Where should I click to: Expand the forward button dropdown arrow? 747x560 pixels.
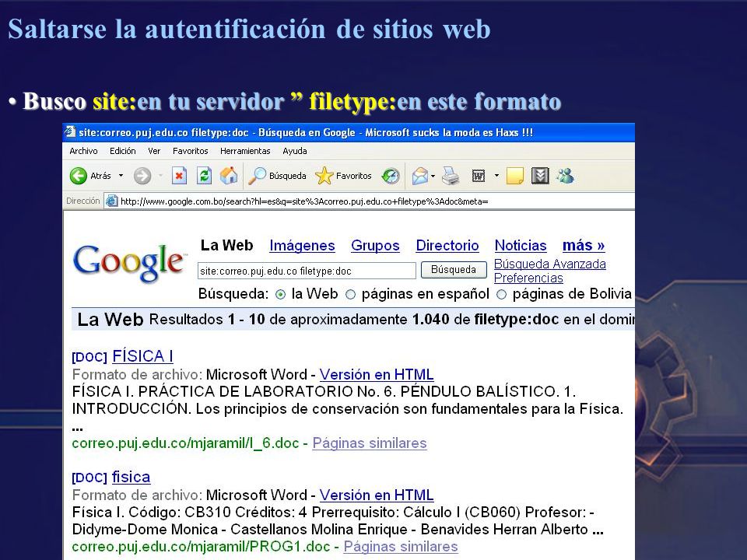click(x=160, y=176)
